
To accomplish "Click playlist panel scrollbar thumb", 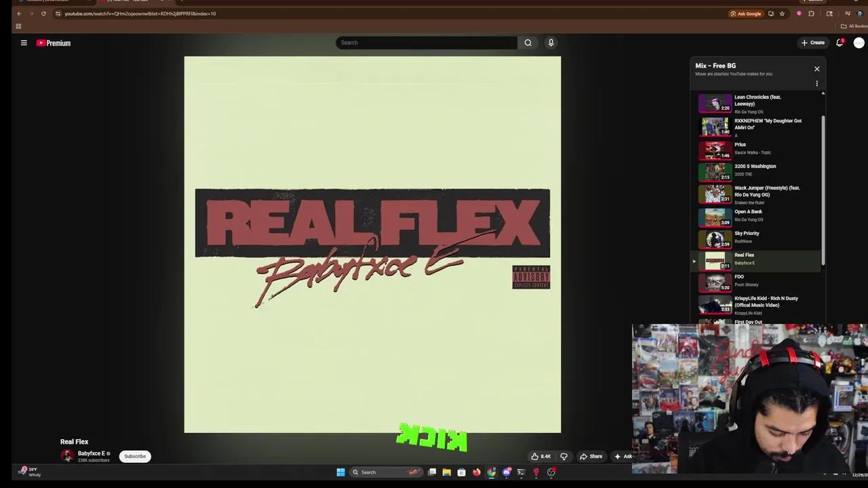I will pos(823,190).
